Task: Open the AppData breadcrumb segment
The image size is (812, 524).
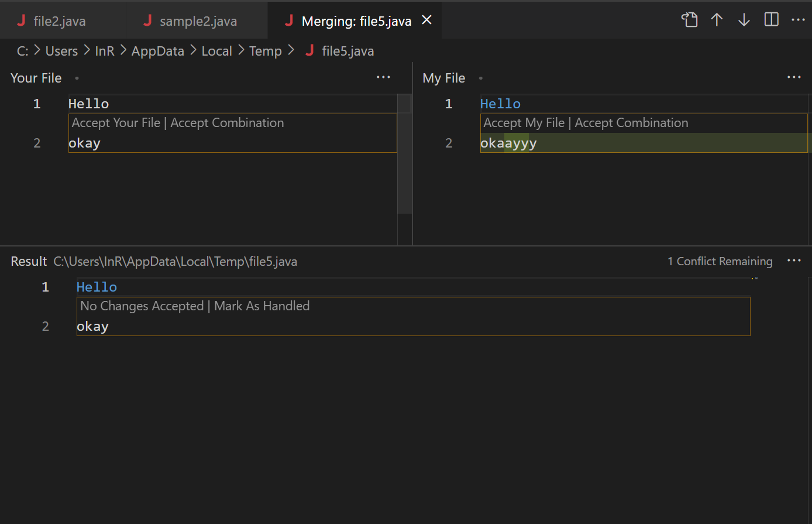Action: (158, 52)
